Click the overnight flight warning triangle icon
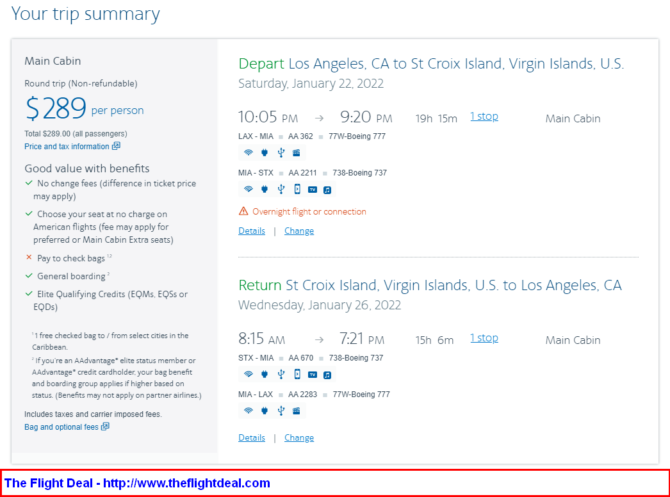 [x=243, y=211]
